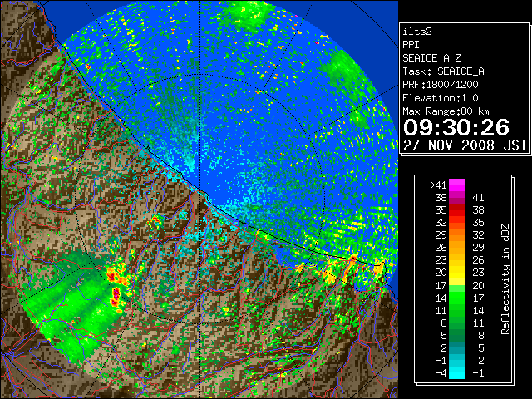Click the 'ilts2' radar site label
532x399 pixels.
[417, 32]
